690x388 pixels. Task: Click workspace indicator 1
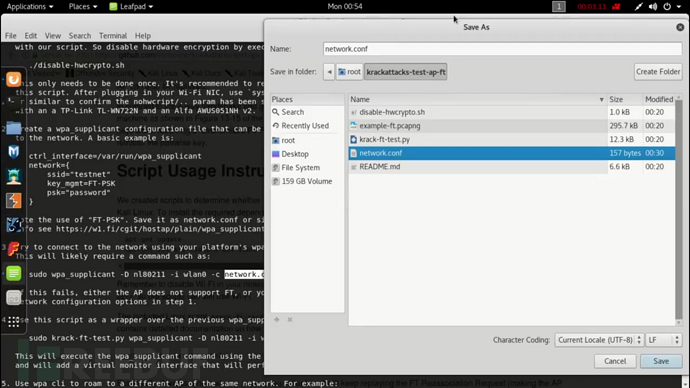point(559,6)
